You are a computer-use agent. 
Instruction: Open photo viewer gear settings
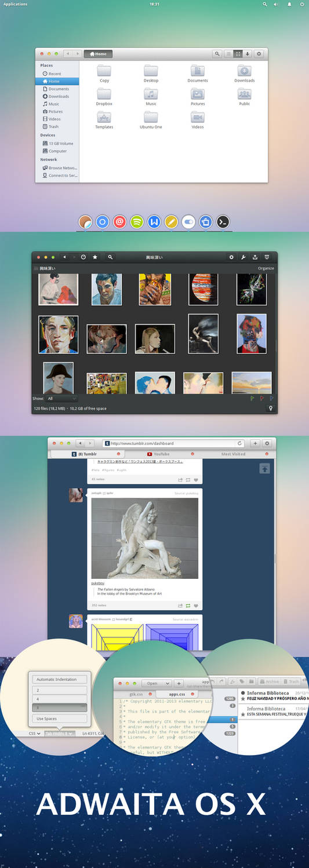232,257
